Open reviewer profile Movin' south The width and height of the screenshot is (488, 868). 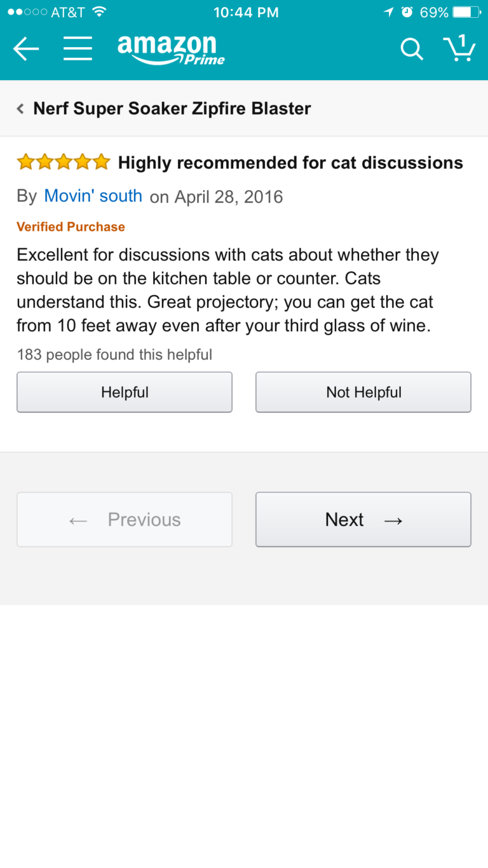(93, 196)
